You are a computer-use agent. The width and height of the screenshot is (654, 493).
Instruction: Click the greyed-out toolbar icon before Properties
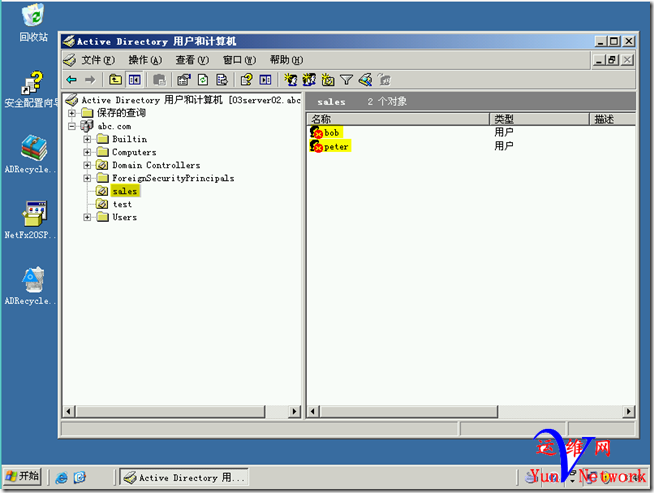click(159, 80)
